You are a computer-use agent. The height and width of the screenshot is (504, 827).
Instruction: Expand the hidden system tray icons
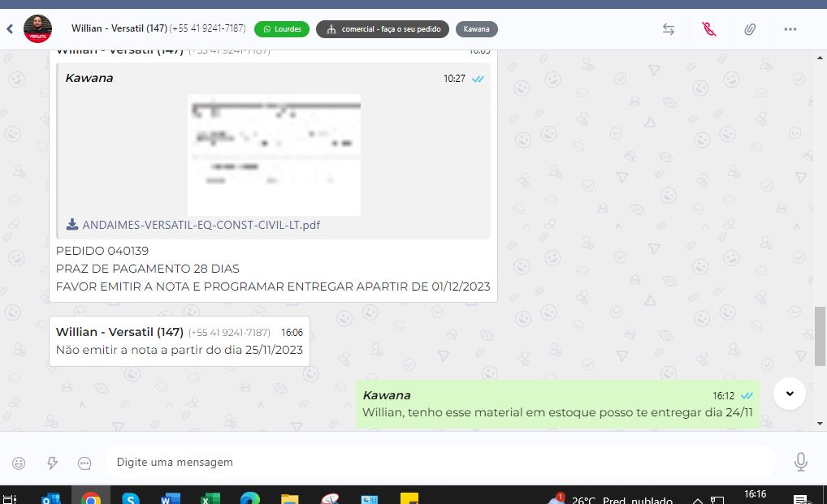click(x=697, y=499)
